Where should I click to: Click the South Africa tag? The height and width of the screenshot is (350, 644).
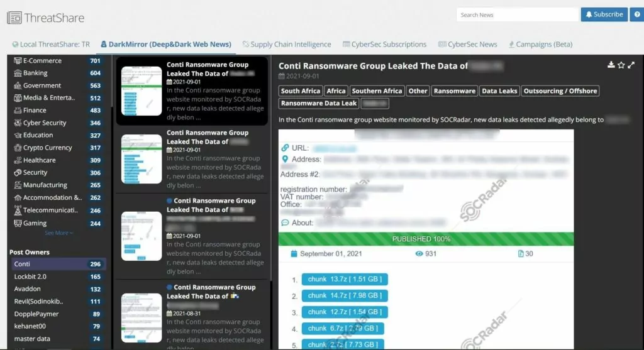click(x=300, y=91)
